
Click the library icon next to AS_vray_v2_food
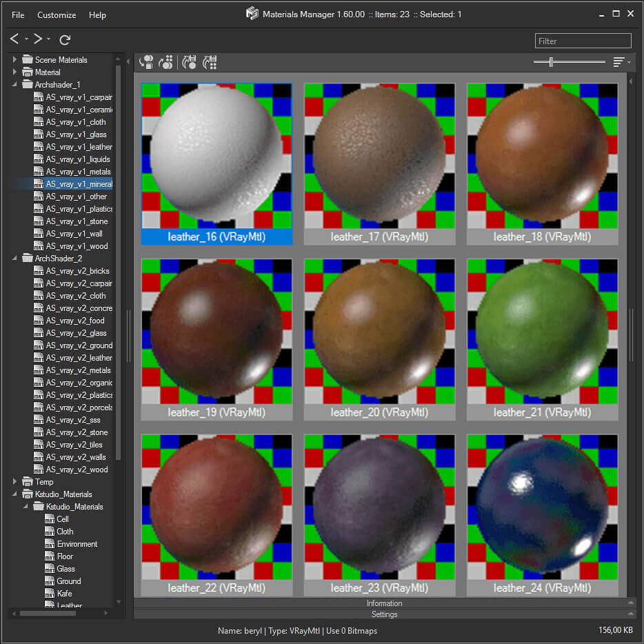point(39,321)
